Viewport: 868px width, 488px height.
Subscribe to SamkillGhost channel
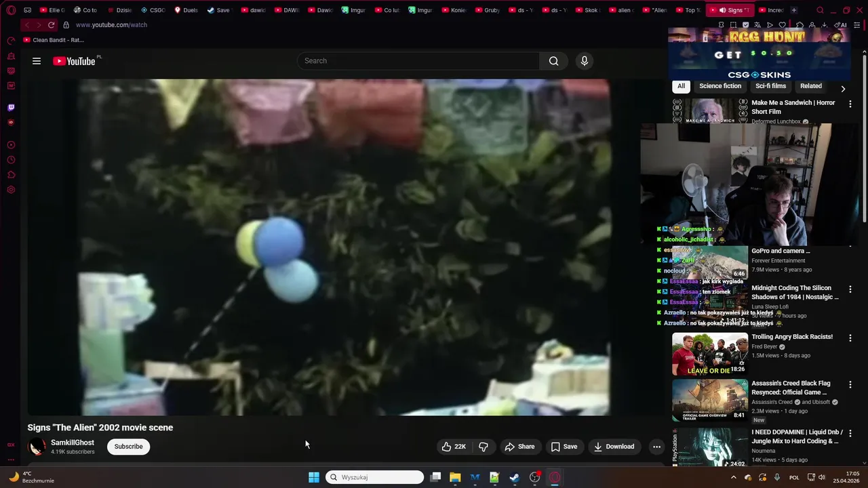[x=128, y=447]
